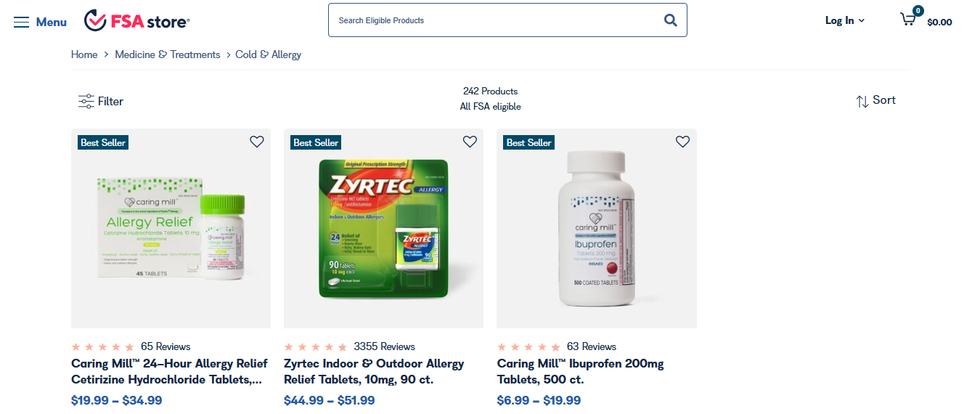The image size is (980, 414).
Task: Open the shopping cart icon
Action: pyautogui.click(x=908, y=20)
